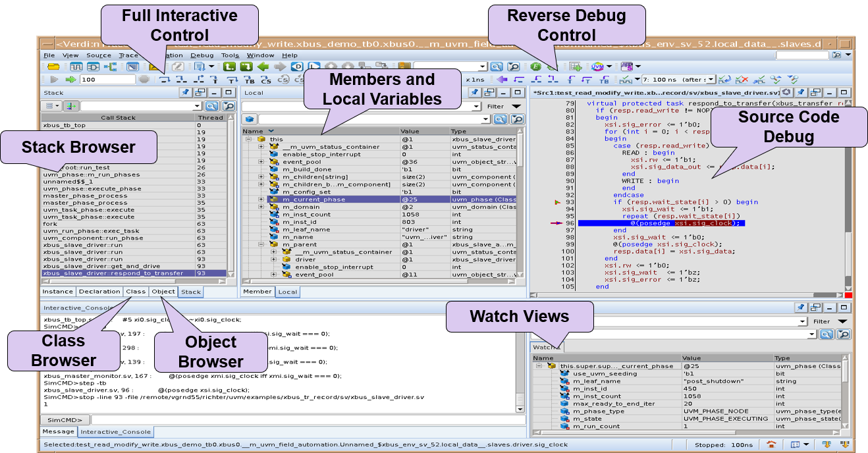Collapse the m_parent tree node
The height and width of the screenshot is (453, 868).
(x=261, y=244)
